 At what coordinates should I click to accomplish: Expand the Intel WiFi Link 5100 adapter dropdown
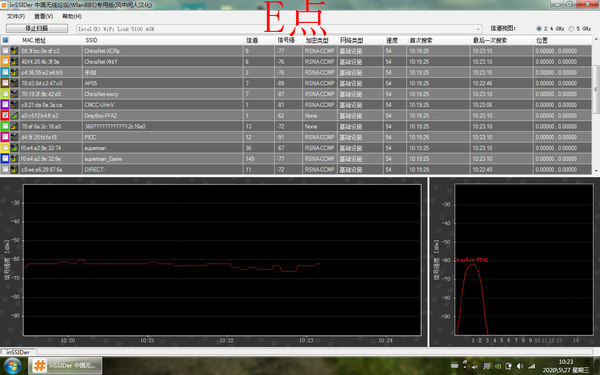pos(478,29)
